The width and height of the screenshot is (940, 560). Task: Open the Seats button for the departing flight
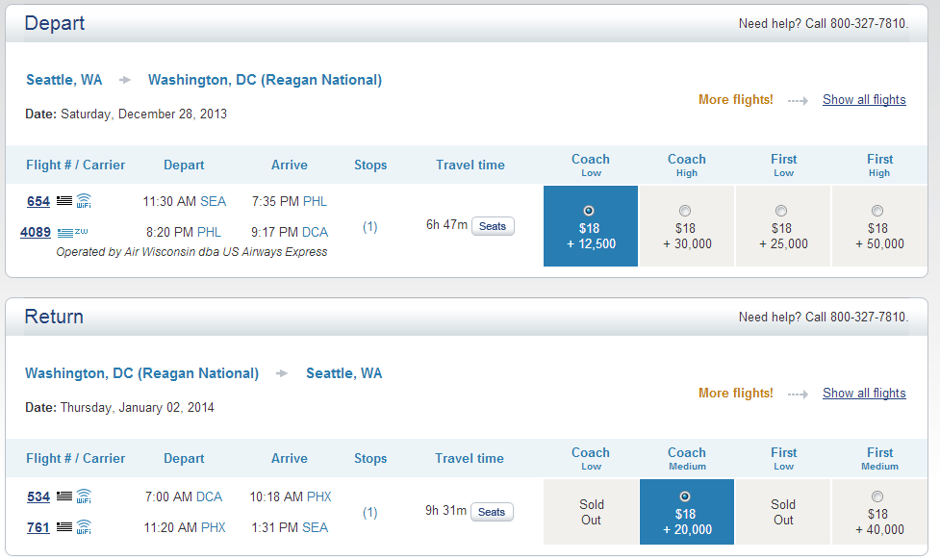point(493,226)
